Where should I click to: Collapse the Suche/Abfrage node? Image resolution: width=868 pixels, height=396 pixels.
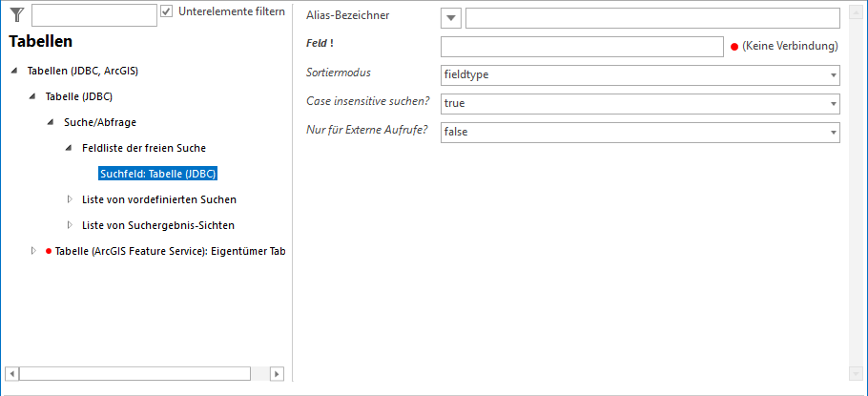(52, 122)
